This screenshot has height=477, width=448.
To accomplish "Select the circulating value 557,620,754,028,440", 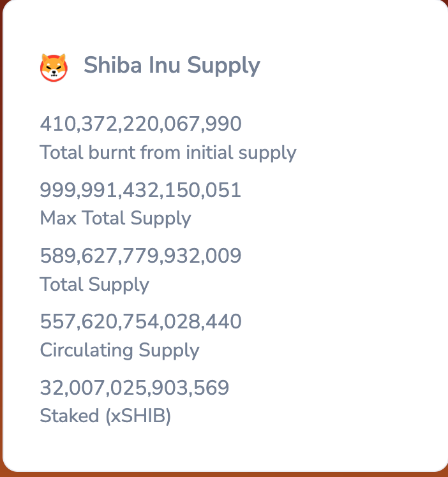I will 140,322.
